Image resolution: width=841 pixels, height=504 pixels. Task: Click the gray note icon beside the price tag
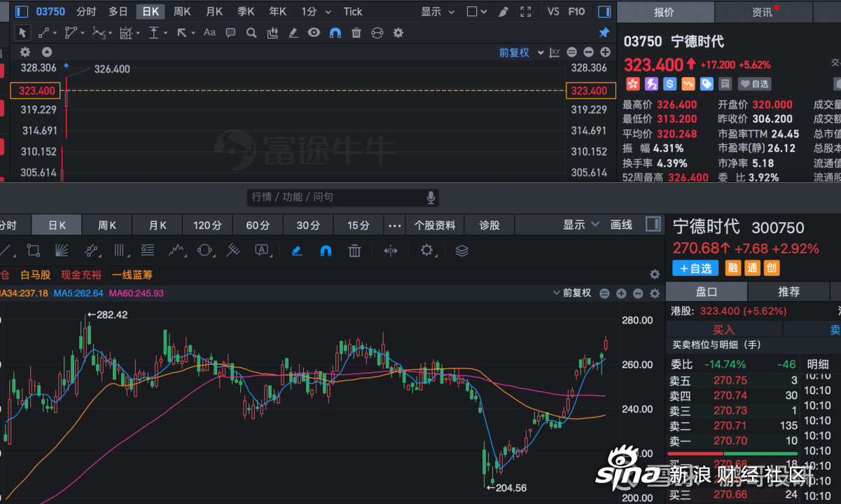[x=725, y=84]
